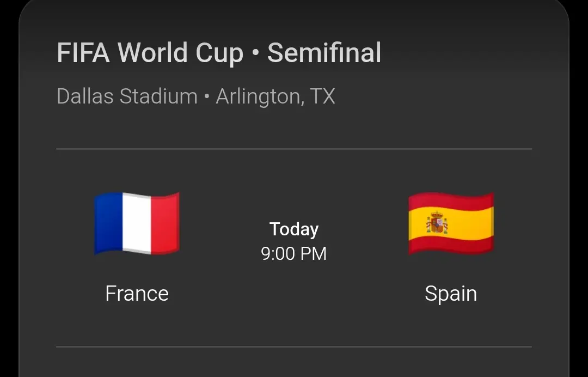Click the white stripe of France flag

tap(137, 224)
